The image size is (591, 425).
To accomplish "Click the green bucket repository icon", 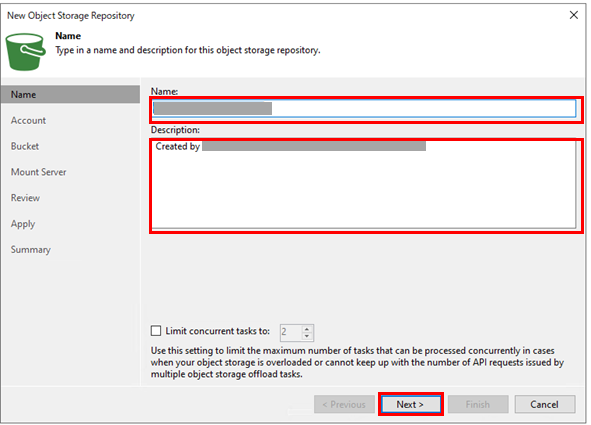I will coord(26,52).
